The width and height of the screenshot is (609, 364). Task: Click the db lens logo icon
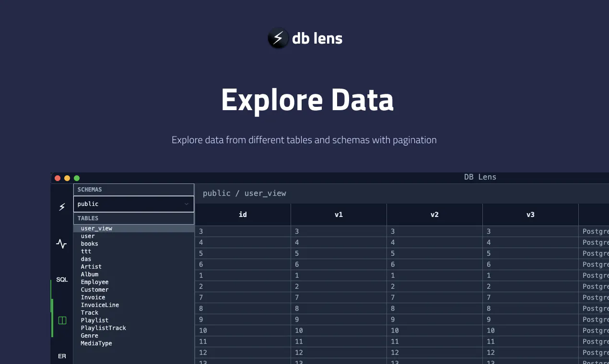point(278,38)
